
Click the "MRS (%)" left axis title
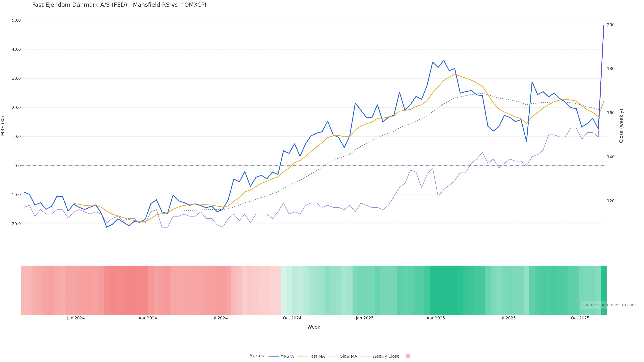[x=3, y=126]
